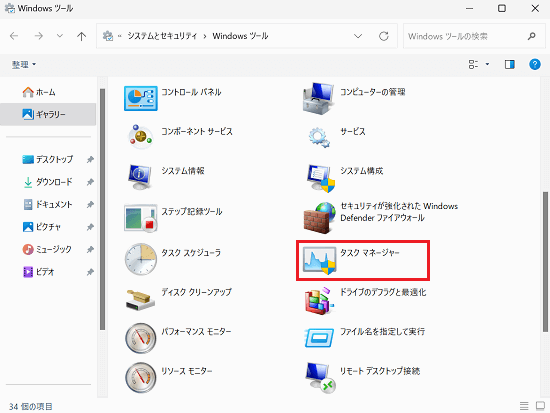Click the address bar control panel icon
The height and width of the screenshot is (413, 550).
[108, 36]
